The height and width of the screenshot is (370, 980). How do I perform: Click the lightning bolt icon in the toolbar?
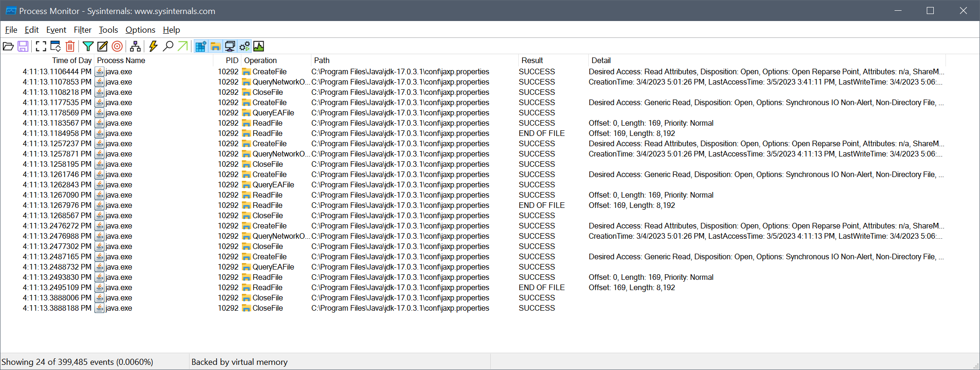[153, 46]
